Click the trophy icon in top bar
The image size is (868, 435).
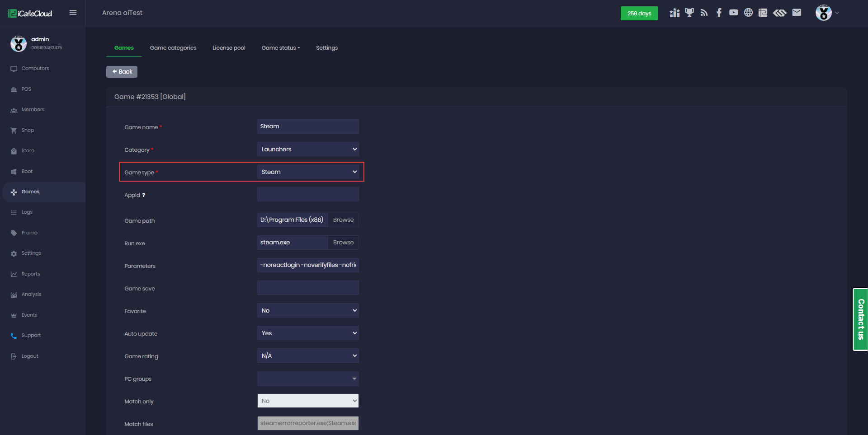[x=689, y=13]
